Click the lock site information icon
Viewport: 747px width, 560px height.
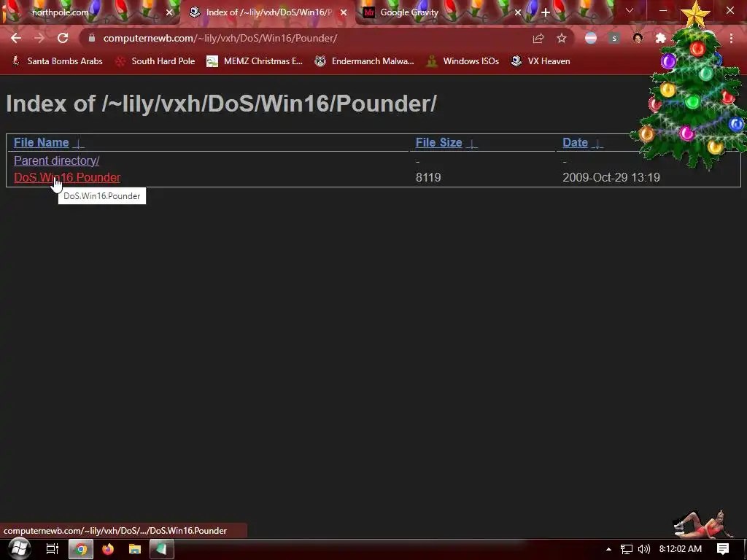92,38
